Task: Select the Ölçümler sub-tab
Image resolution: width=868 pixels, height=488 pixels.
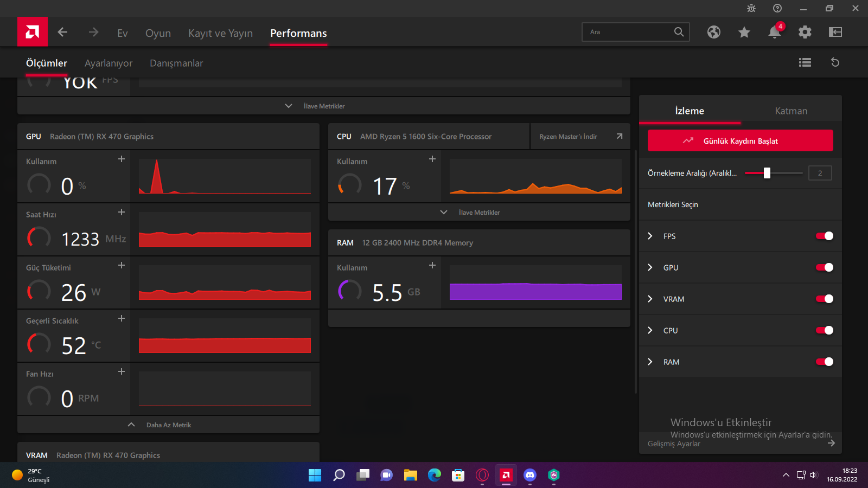Action: click(47, 63)
